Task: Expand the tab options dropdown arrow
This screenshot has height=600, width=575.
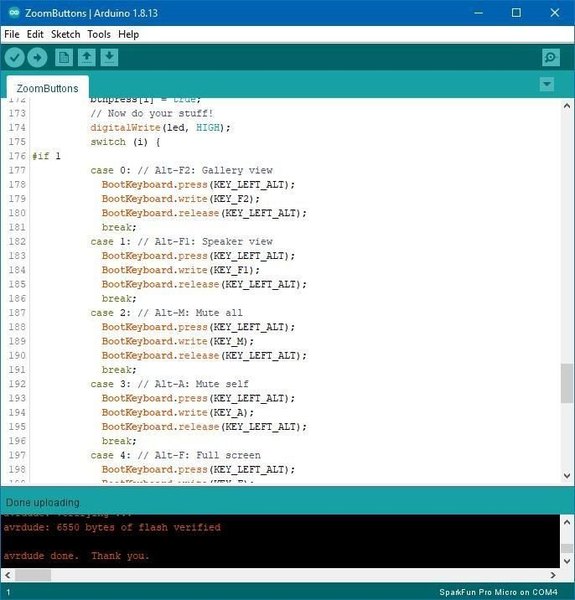Action: coord(547,84)
